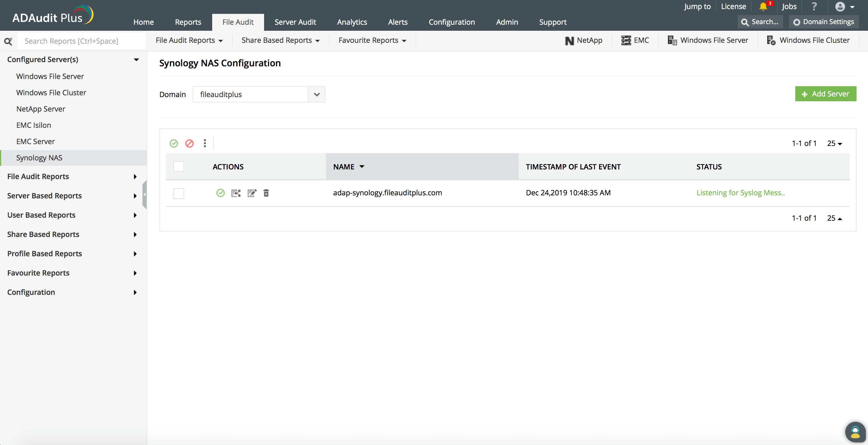Open Domain Settings link
This screenshot has width=868, height=445.
click(x=824, y=22)
